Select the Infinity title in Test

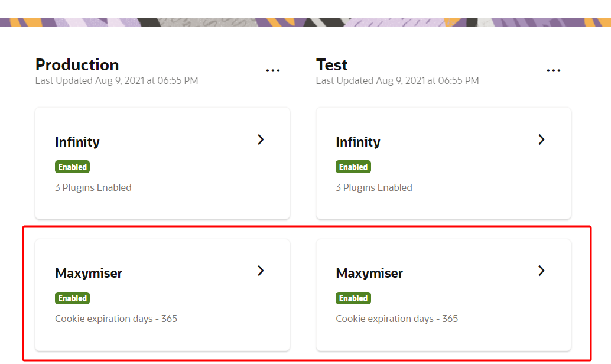tap(358, 142)
